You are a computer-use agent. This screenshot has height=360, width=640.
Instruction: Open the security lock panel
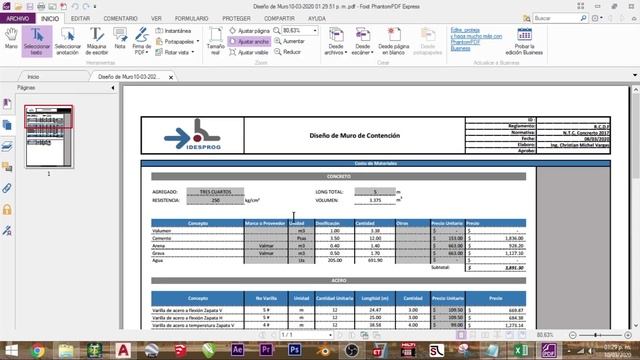[7, 209]
